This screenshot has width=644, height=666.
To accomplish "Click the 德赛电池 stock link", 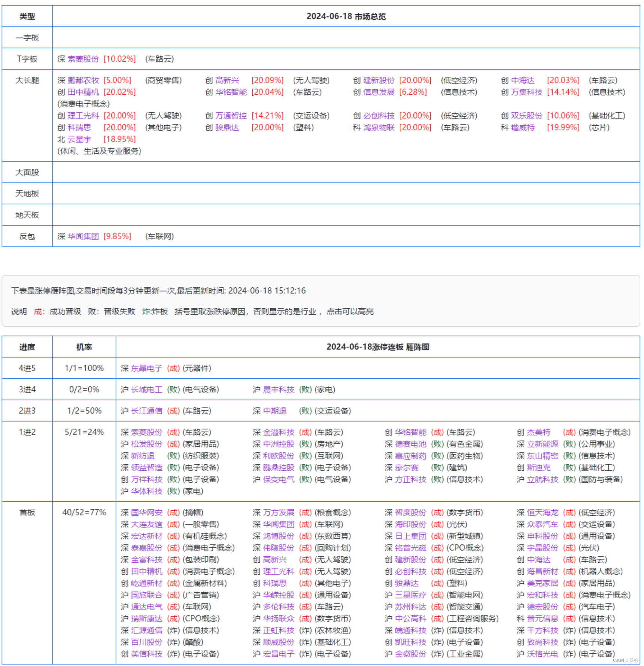I will (411, 444).
